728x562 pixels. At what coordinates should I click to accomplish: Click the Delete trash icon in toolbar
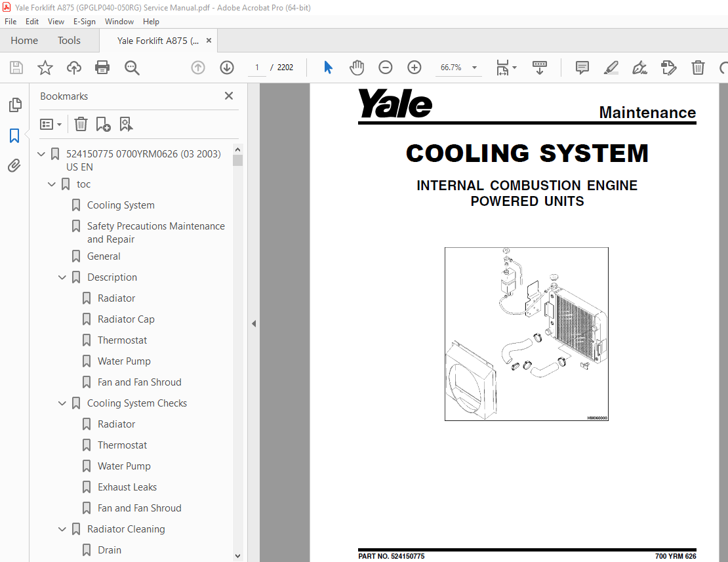point(698,68)
